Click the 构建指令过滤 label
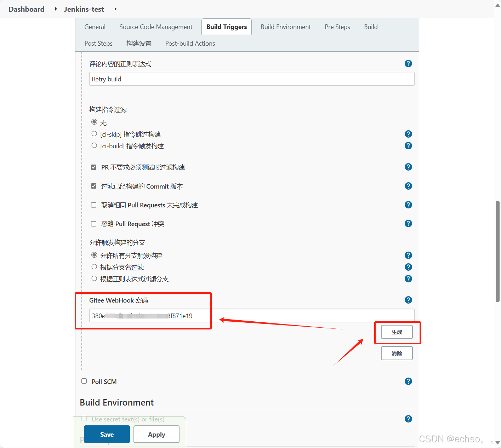 coord(108,110)
